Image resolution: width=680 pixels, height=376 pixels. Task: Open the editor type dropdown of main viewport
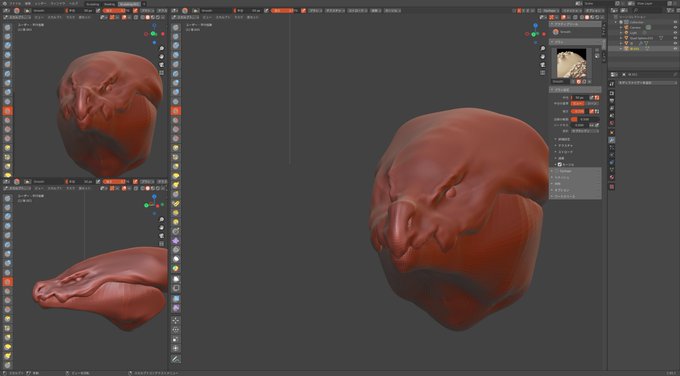(175, 10)
